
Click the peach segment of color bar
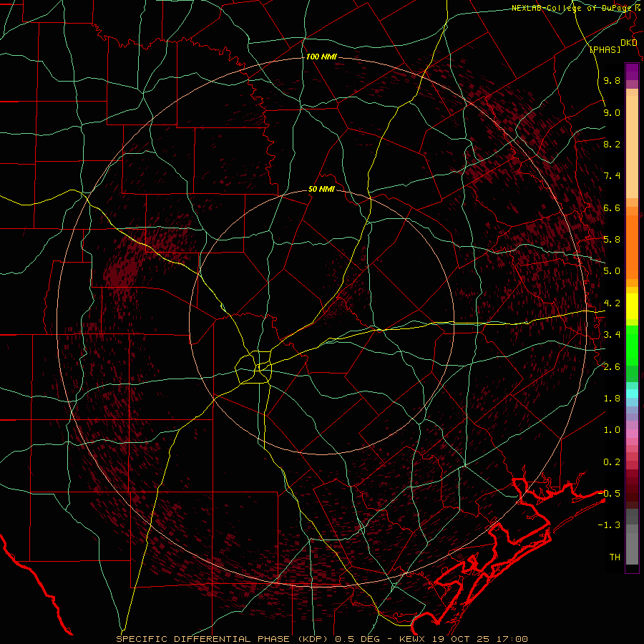pyautogui.click(x=632, y=148)
